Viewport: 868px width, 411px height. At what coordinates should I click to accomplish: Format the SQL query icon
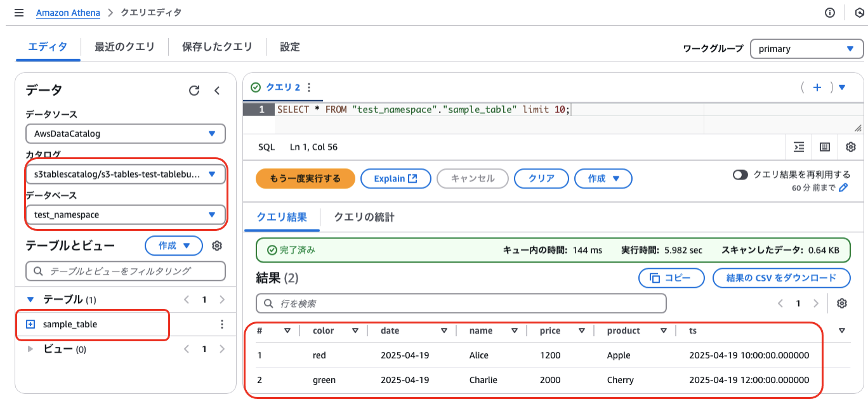tap(799, 147)
